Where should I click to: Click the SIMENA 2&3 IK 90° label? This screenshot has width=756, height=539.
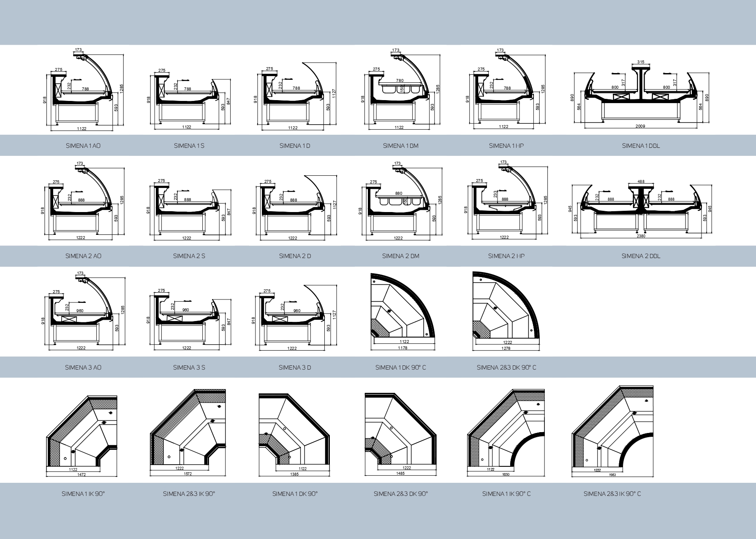pos(189,494)
